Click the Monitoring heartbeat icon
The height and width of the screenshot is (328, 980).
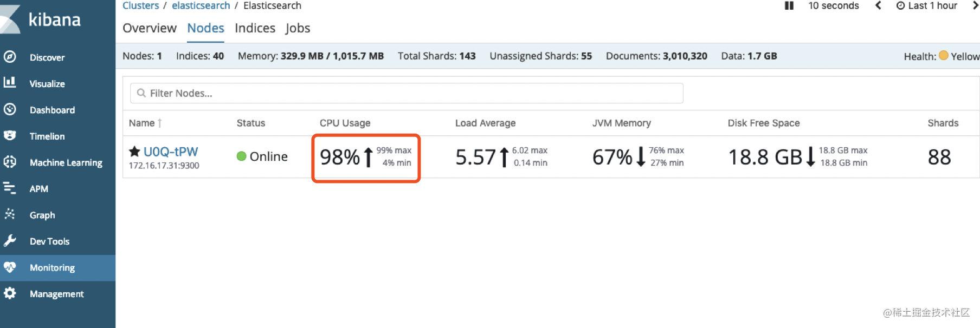point(10,267)
